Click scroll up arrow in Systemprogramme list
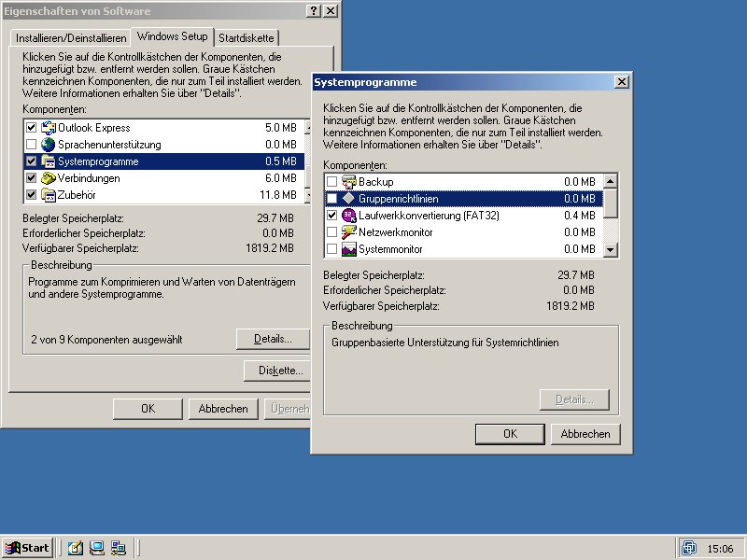This screenshot has width=747, height=560. pos(611,181)
